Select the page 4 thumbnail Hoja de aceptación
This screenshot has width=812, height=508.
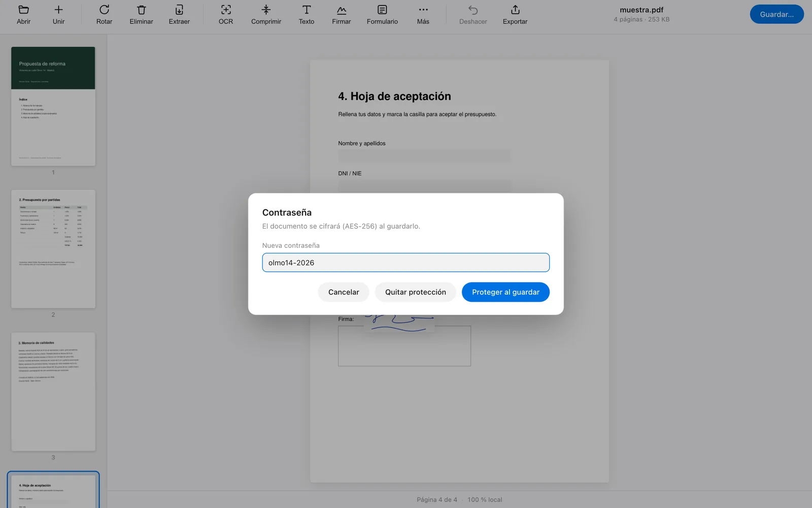pyautogui.click(x=53, y=491)
